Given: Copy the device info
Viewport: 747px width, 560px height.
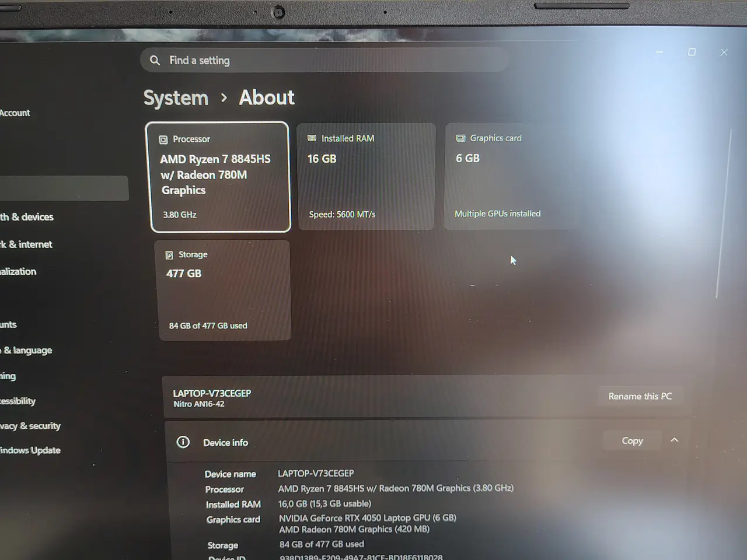Looking at the screenshot, I should (x=632, y=441).
